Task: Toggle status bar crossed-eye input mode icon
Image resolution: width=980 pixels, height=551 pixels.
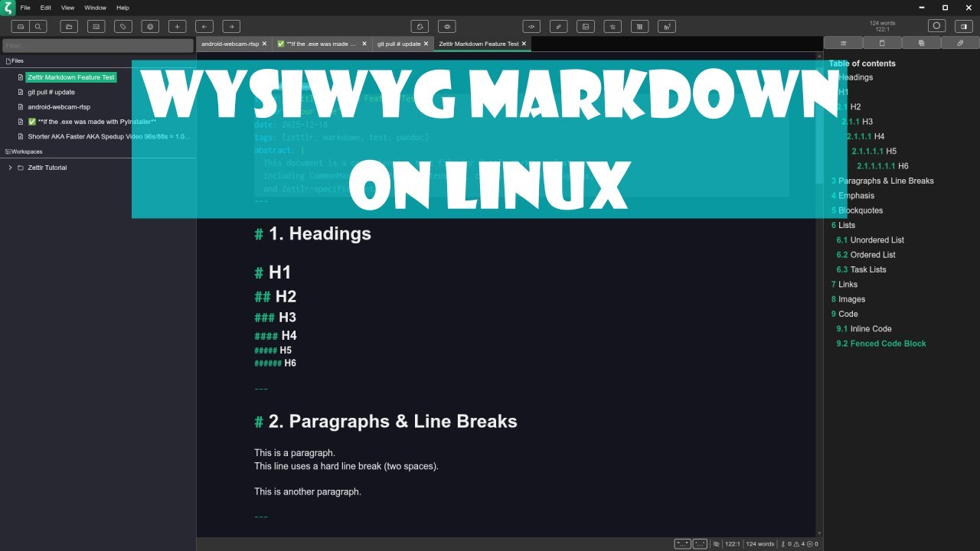Action: pos(716,544)
